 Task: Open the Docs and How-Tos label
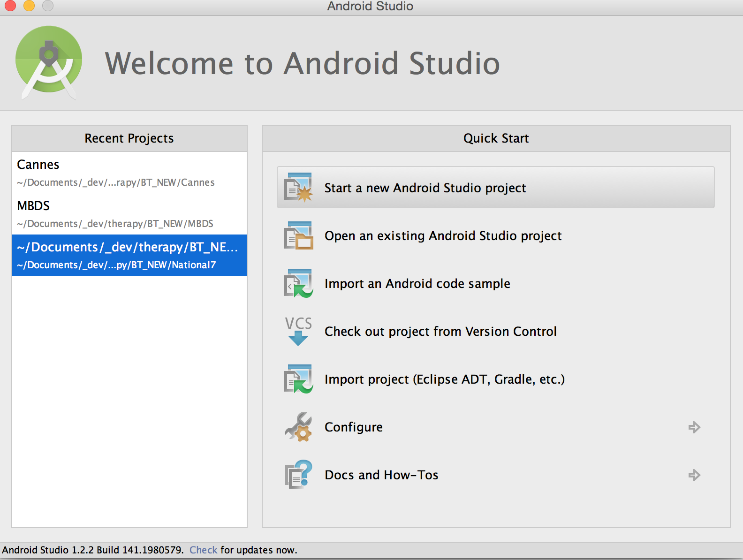[x=381, y=475]
